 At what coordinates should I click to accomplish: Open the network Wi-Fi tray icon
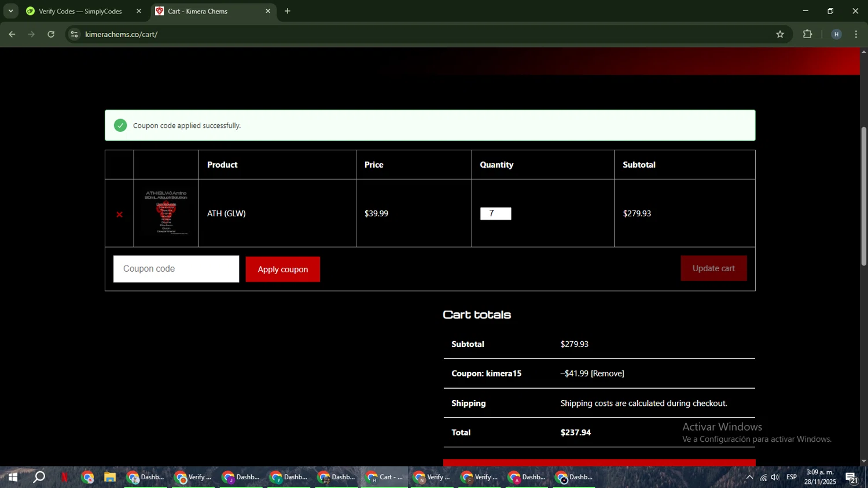(763, 478)
